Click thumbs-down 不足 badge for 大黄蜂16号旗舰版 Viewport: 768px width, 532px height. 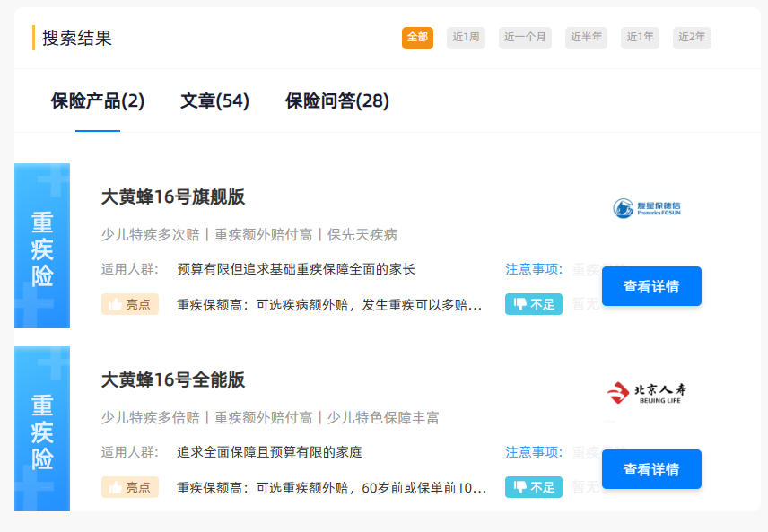[x=533, y=304]
